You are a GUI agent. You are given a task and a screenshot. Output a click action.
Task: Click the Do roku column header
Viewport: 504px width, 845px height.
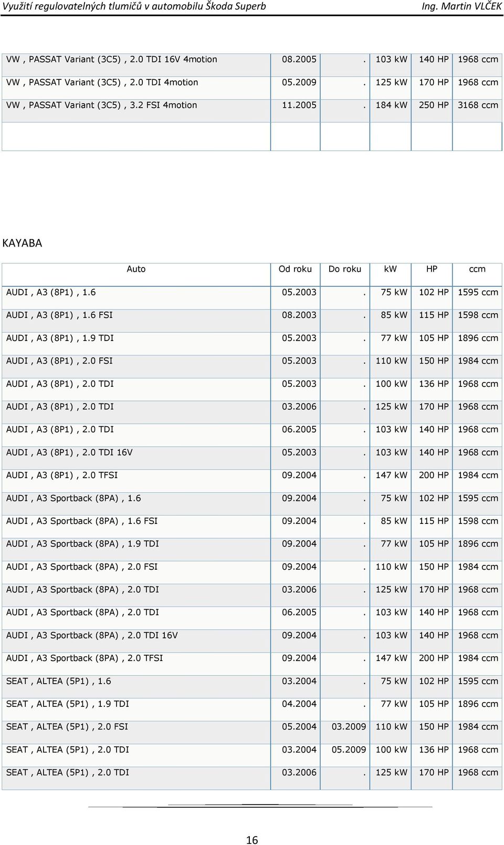[x=345, y=269]
